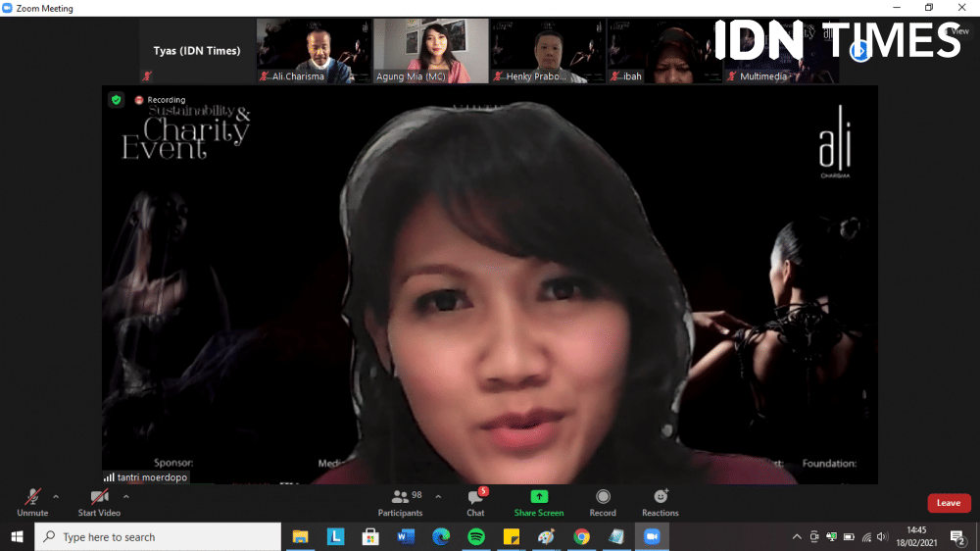Screen dimensions: 980x551
Task: Open Spotify from the taskbar
Action: coord(476,536)
